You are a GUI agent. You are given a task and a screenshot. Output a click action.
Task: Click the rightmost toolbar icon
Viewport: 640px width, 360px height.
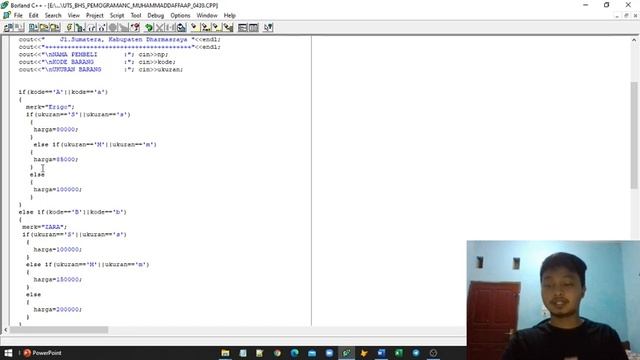[x=268, y=27]
